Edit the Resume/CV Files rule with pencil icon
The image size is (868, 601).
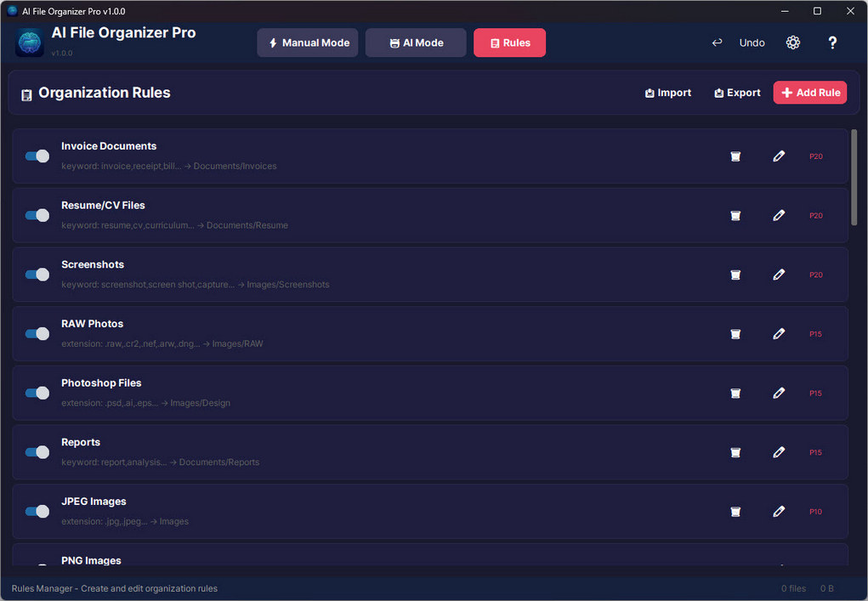[x=779, y=215]
